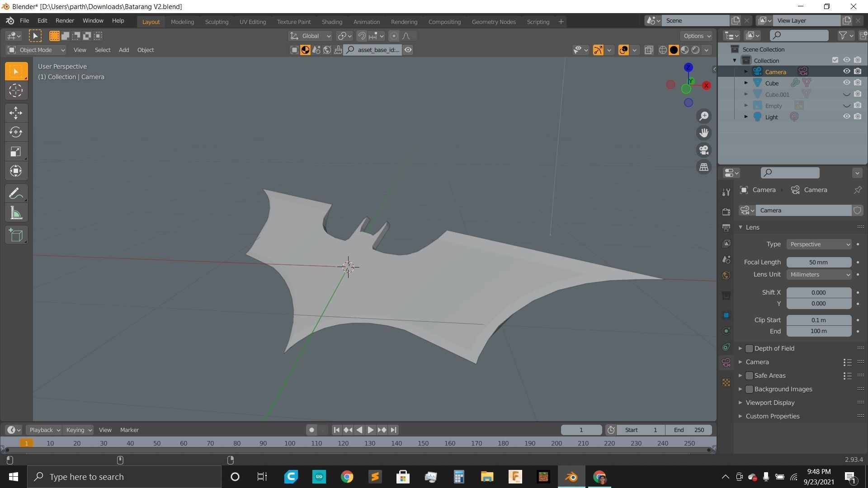868x488 pixels.
Task: Open the Output properties tab
Action: click(x=726, y=227)
